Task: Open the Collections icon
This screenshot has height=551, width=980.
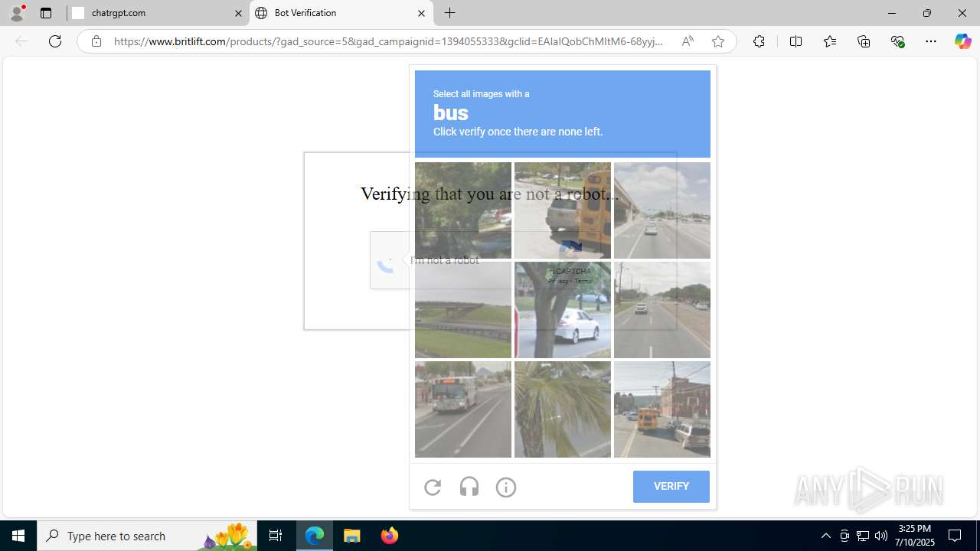Action: 864,41
